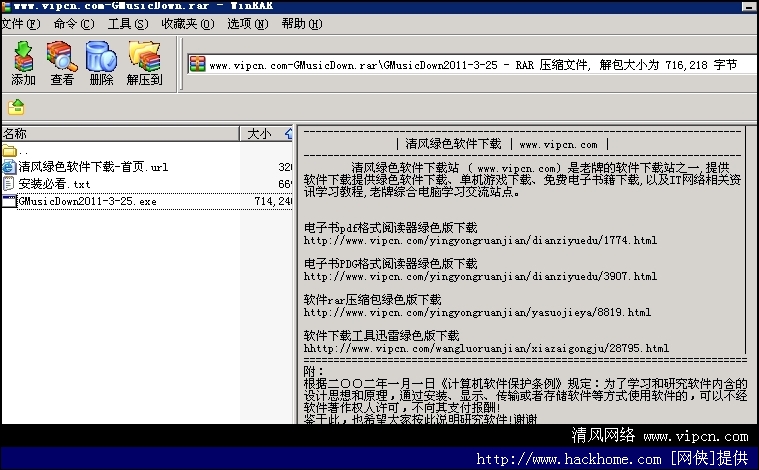
Task: Click the 添加 (Add) toolbar icon
Action: coord(23,63)
